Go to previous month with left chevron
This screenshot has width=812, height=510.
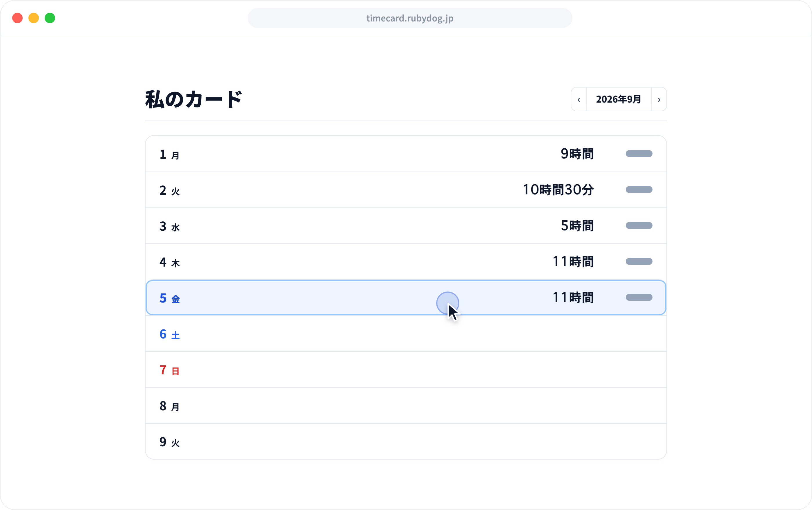(579, 99)
